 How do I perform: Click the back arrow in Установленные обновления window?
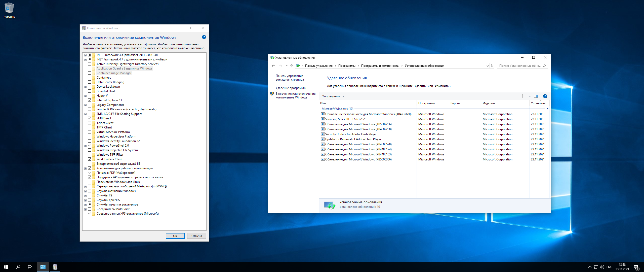(273, 66)
